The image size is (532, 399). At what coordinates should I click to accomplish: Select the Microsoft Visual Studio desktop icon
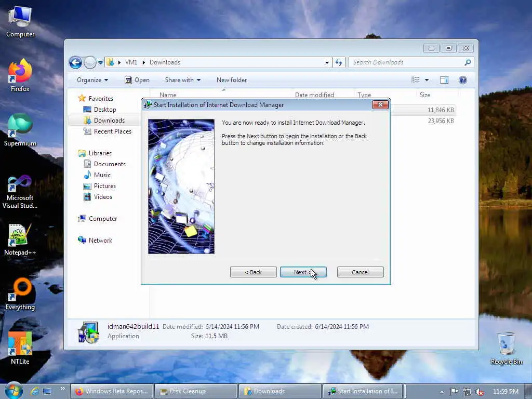(x=20, y=192)
